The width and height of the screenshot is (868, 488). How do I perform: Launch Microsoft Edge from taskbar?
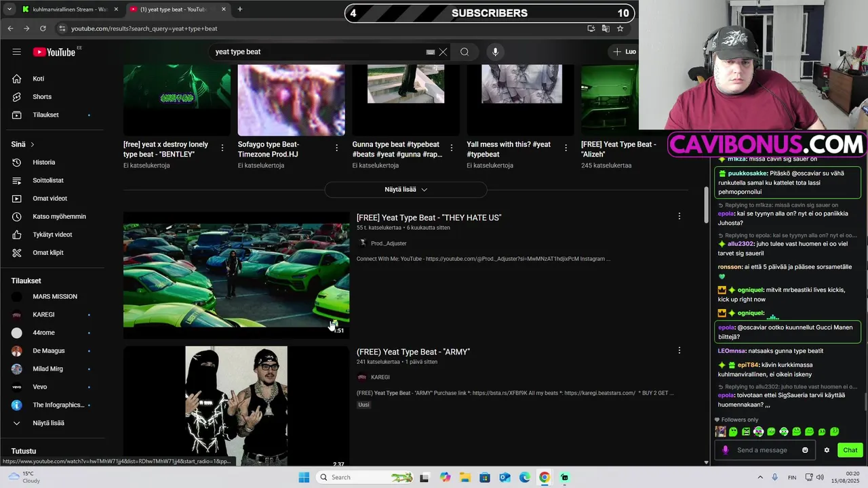525,477
